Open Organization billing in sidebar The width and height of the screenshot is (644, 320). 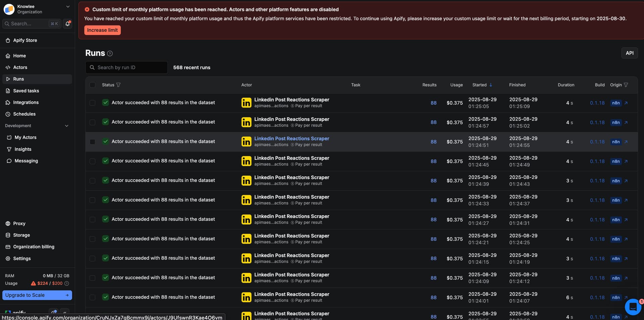(37, 247)
